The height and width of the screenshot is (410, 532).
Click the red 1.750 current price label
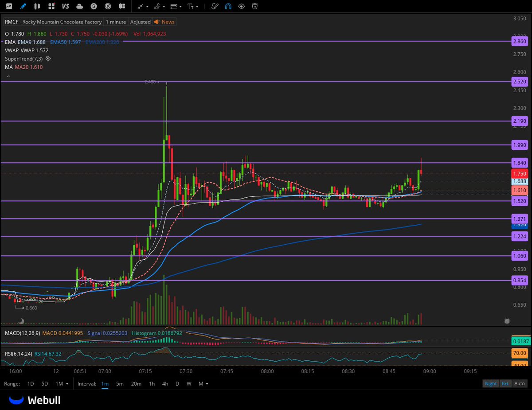coord(519,174)
